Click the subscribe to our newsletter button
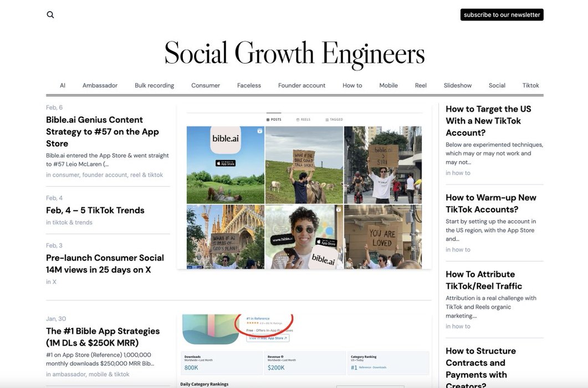Screen dimensions: 588x388 [502, 15]
